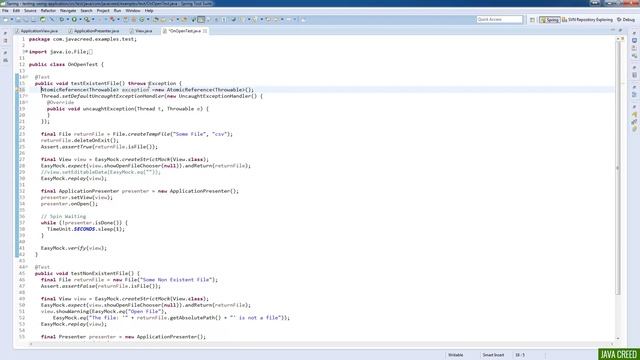640x360 pixels.
Task: Open the Help menu
Action: pyautogui.click(x=149, y=11)
